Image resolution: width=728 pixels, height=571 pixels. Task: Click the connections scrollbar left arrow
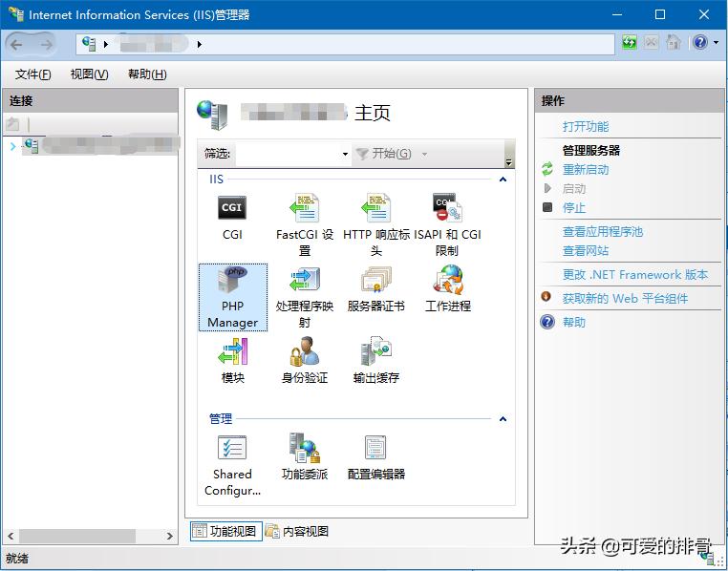pos(11,537)
